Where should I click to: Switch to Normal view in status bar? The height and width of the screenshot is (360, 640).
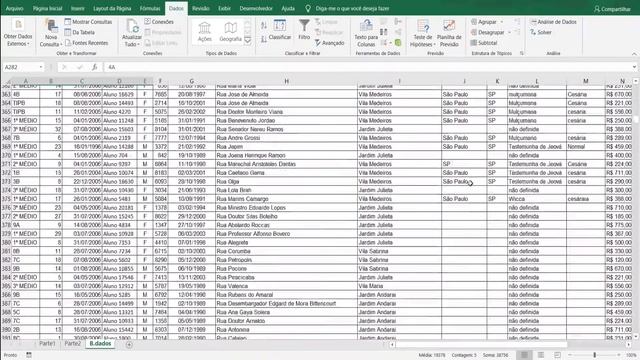(524, 355)
